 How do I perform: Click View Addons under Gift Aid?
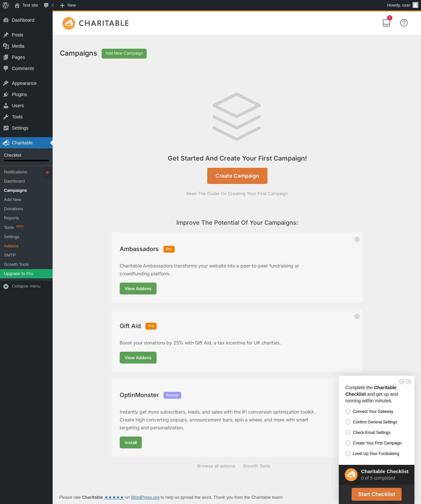[138, 358]
